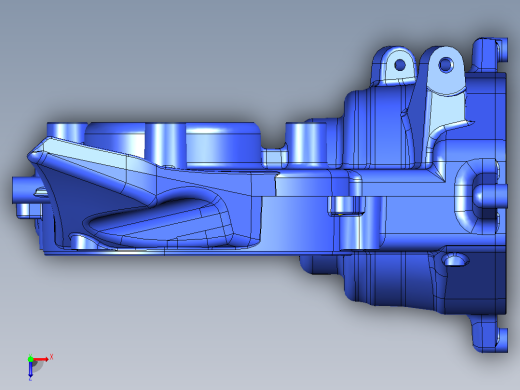Screen dimensions: 520x390
Task: Click the red X axis arrow of the triad
Action: tap(41, 359)
